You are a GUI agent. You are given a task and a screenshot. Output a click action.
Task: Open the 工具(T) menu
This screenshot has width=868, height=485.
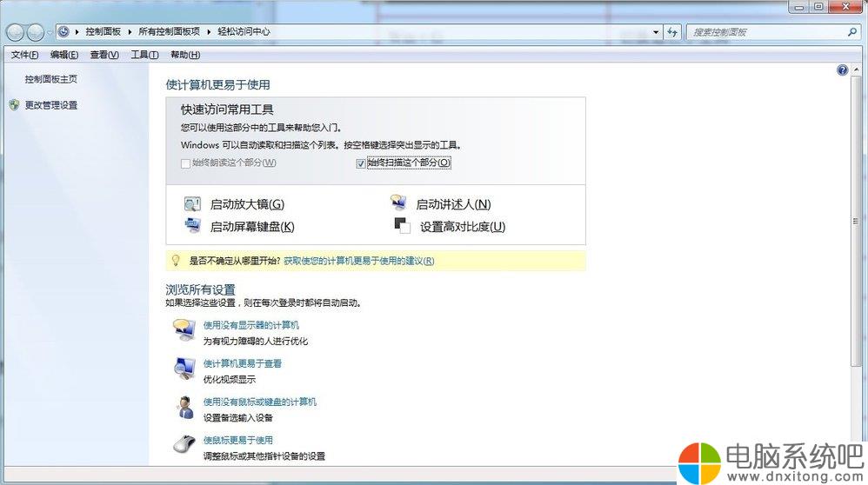pos(144,55)
